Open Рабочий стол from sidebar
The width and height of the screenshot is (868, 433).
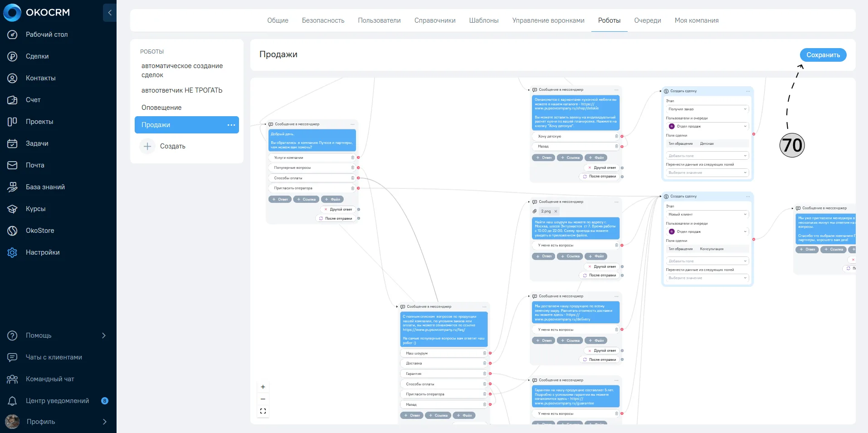(x=47, y=34)
